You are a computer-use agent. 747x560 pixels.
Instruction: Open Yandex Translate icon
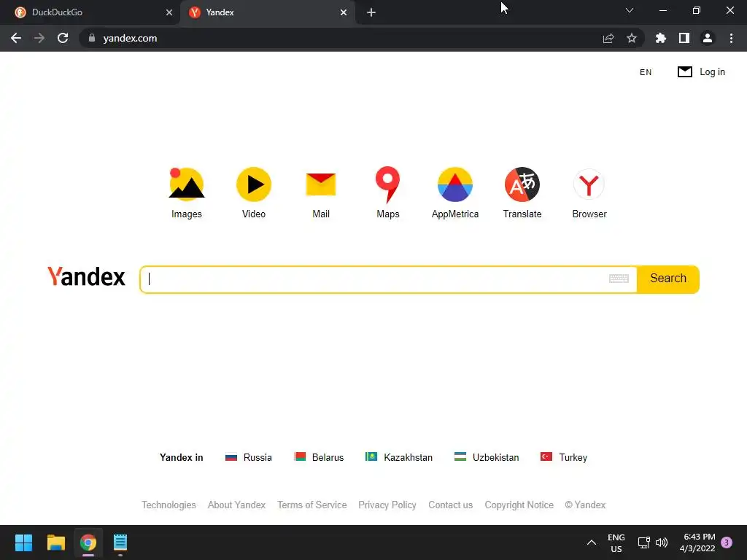[x=522, y=184]
